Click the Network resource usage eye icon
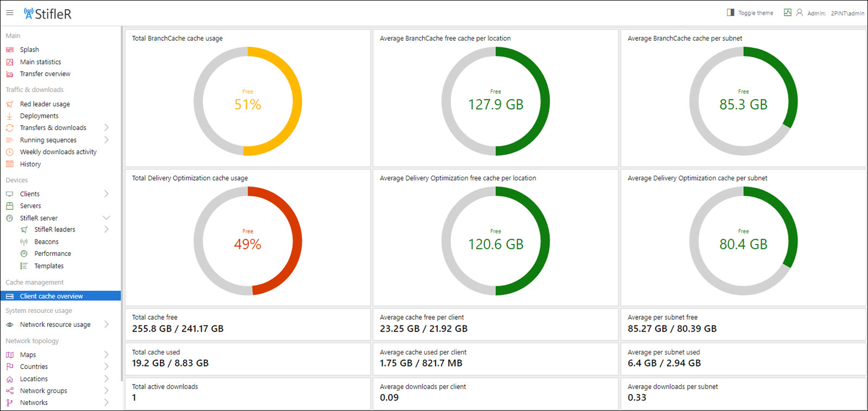This screenshot has height=411, width=868. tap(10, 325)
